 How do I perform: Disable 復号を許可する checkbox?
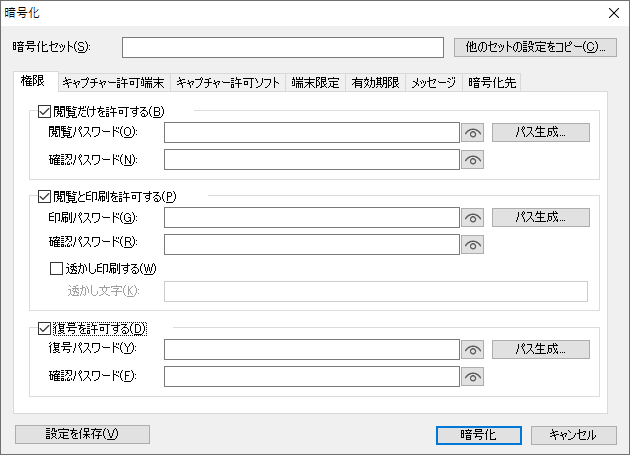point(44,328)
